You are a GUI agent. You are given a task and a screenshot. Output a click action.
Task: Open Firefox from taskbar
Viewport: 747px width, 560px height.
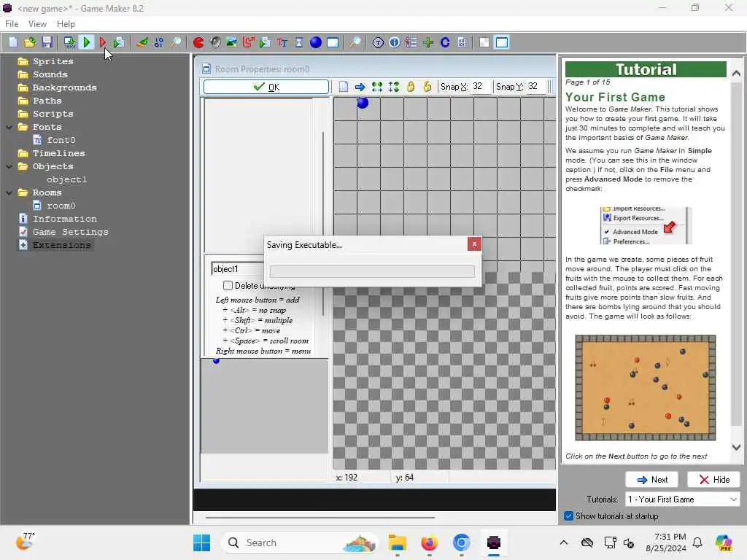click(x=429, y=542)
